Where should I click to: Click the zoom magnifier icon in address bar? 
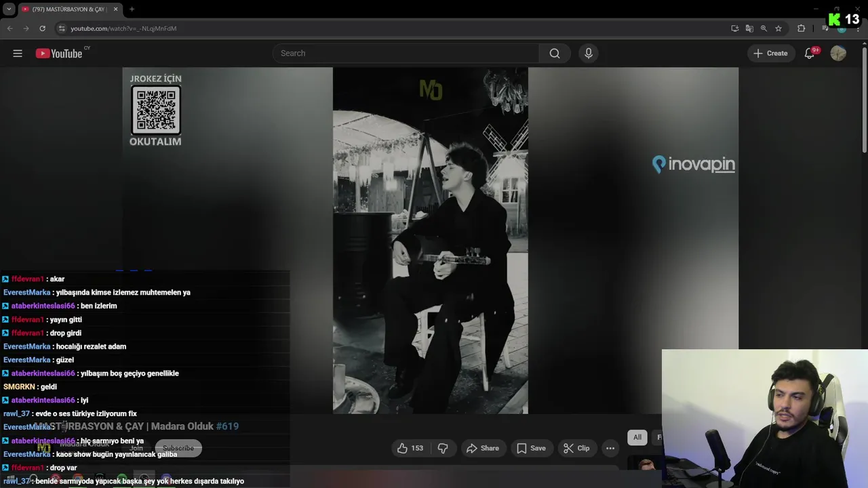pos(764,28)
